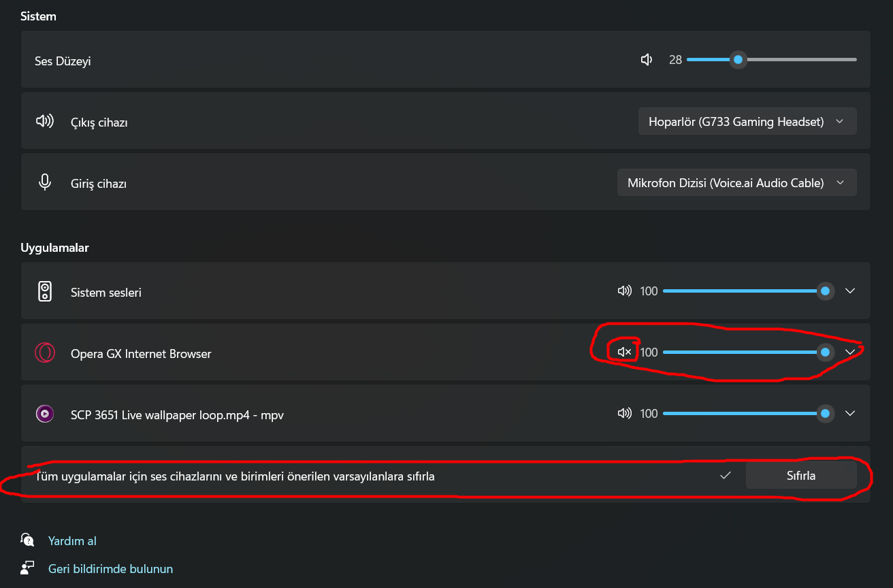
Task: Mute Sistem sesleri speaker icon
Action: pos(624,291)
